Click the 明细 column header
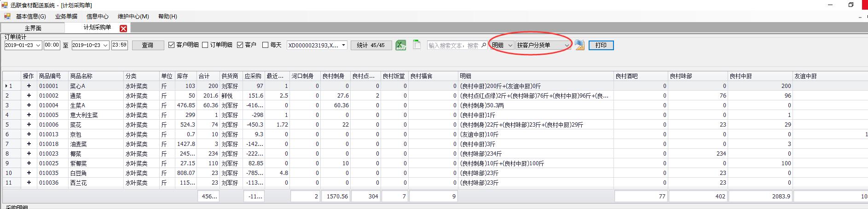Viewport: 868px width, 209px height. click(536, 76)
